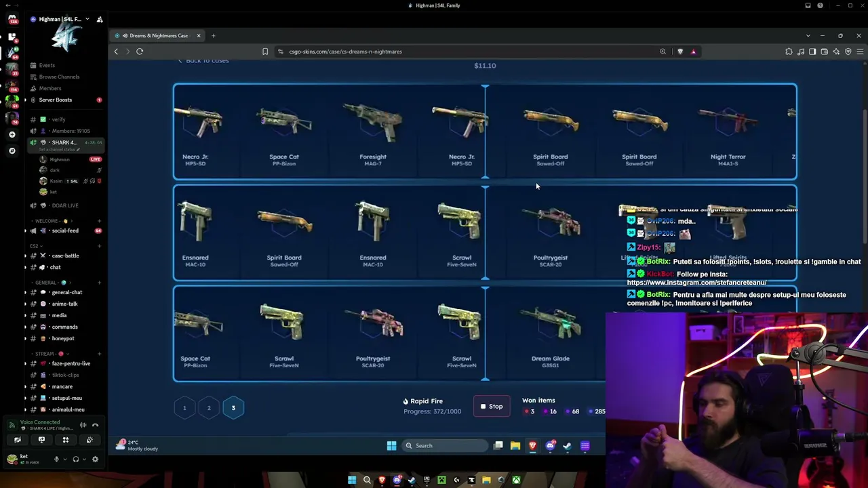Share your screen in Discord voice panel

pos(41,440)
